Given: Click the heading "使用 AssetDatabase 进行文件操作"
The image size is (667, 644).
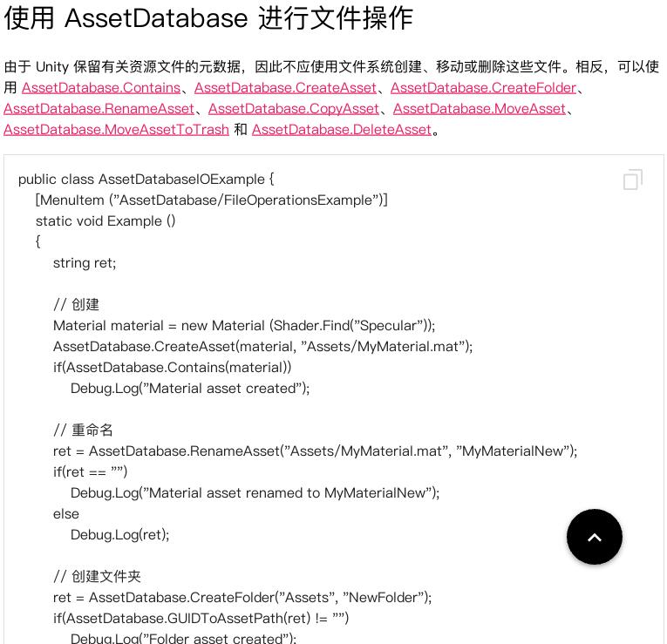Looking at the screenshot, I should point(208,18).
